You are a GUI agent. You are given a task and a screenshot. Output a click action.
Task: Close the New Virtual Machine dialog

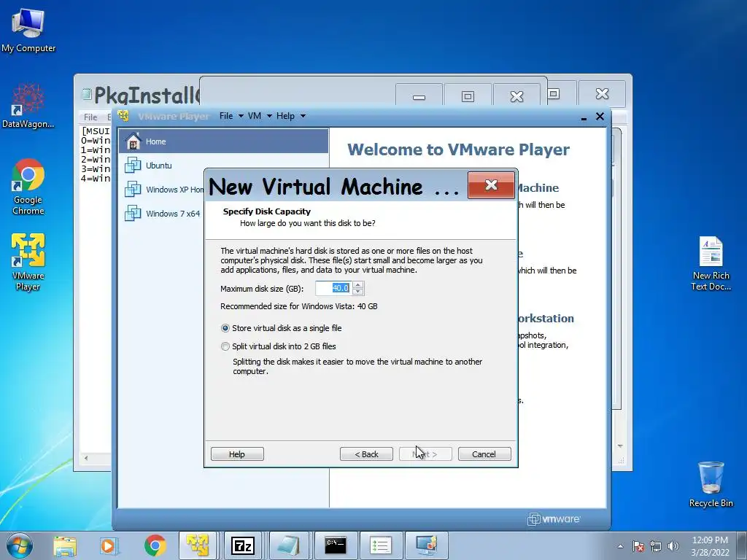pyautogui.click(x=491, y=185)
